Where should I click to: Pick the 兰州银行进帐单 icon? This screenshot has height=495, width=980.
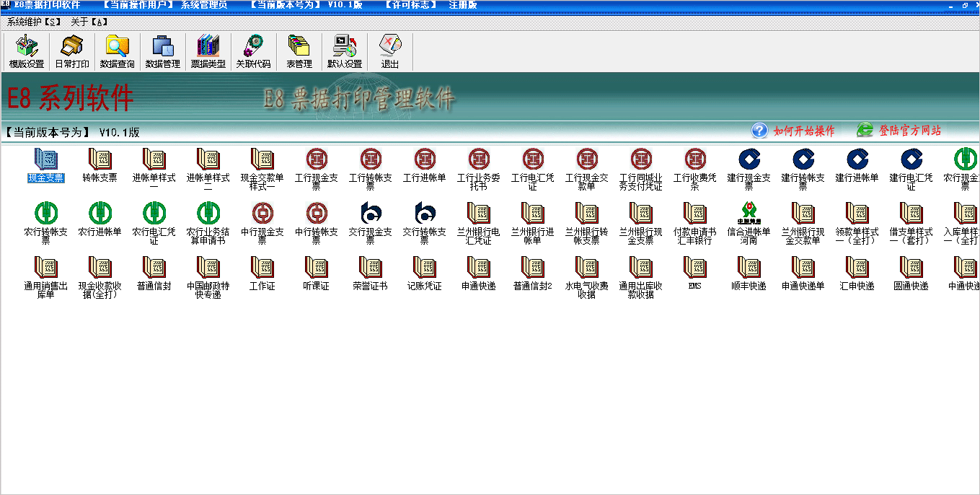532,223
